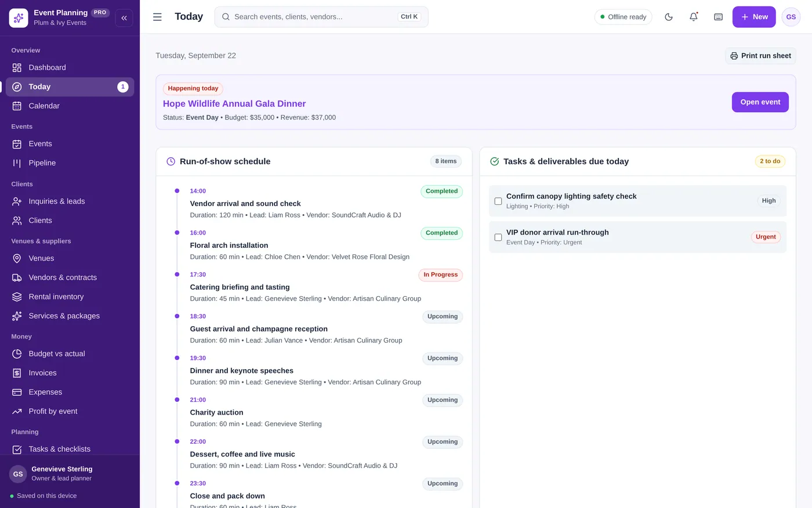Click the Venues pin icon
Image resolution: width=812 pixels, height=508 pixels.
point(17,258)
